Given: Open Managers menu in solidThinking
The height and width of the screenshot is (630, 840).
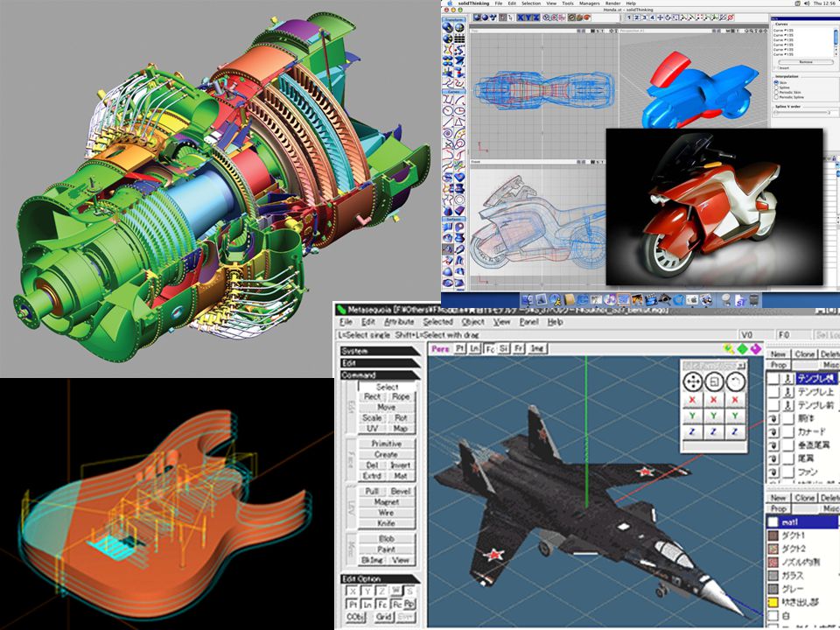Looking at the screenshot, I should point(589,3).
